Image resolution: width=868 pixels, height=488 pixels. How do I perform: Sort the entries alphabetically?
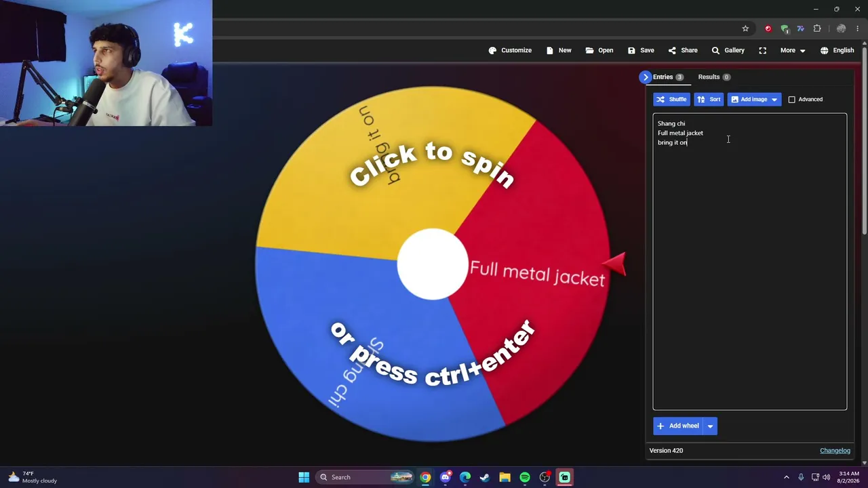pyautogui.click(x=709, y=100)
